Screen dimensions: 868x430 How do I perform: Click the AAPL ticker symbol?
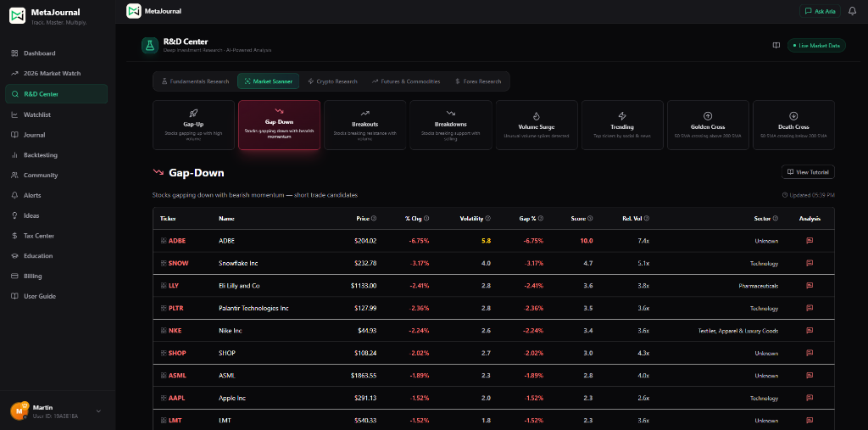click(176, 398)
